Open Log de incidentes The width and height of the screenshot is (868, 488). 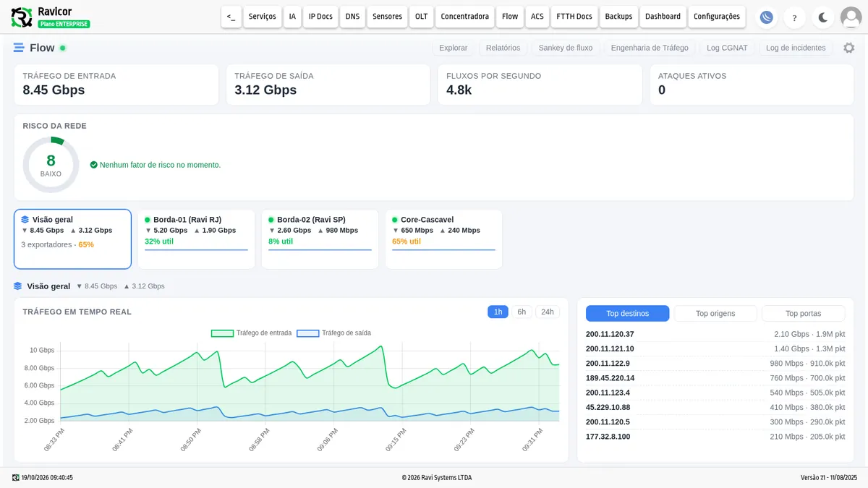click(x=796, y=48)
